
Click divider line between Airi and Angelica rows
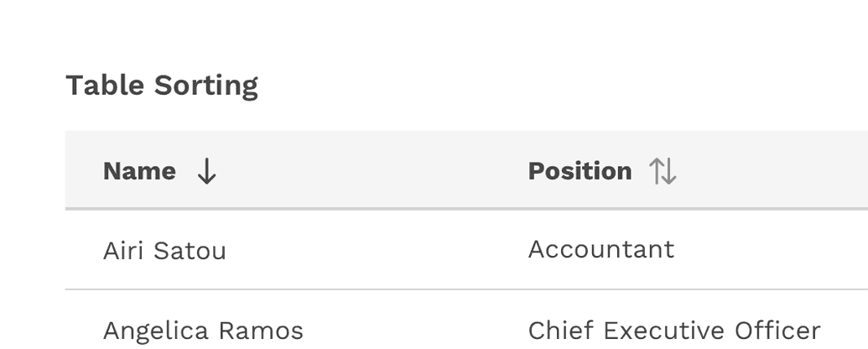[x=419, y=289]
